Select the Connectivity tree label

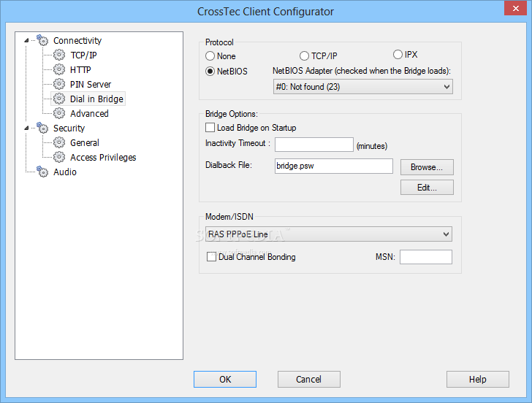77,40
